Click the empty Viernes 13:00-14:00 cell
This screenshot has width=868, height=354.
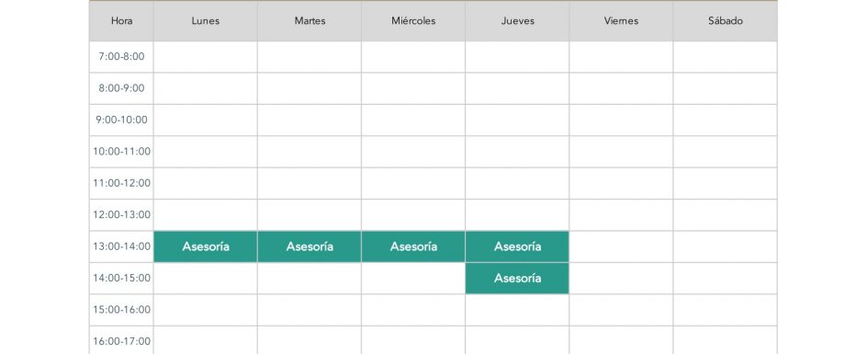click(x=621, y=246)
